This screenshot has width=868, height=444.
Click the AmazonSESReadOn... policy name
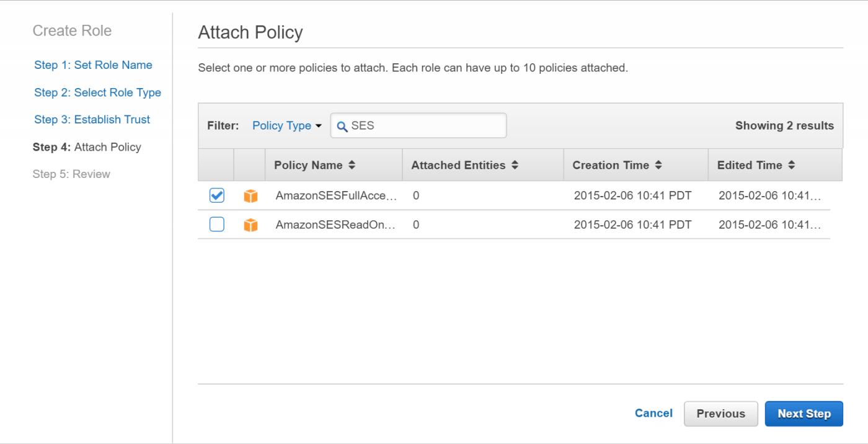(335, 224)
